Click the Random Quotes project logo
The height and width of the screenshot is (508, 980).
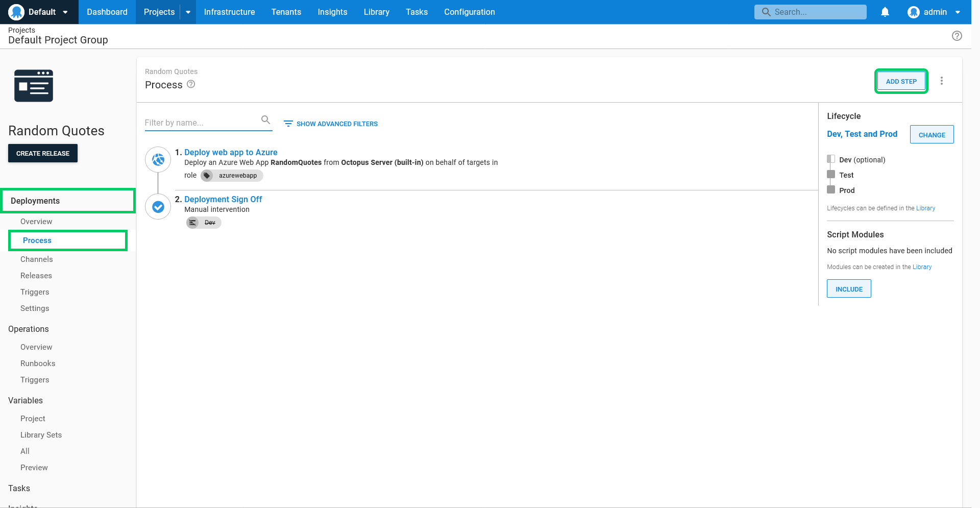34,85
